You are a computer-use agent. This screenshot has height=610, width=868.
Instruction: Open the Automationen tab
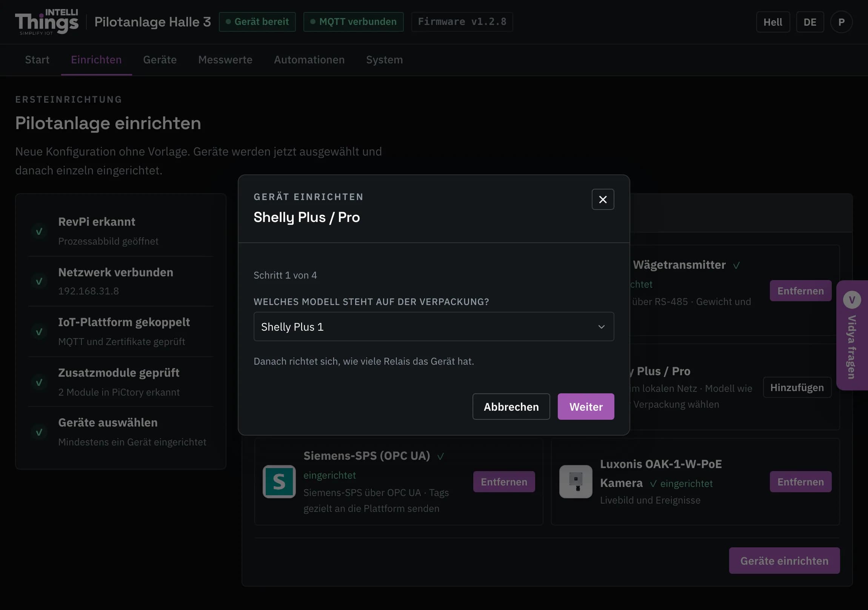pos(309,60)
